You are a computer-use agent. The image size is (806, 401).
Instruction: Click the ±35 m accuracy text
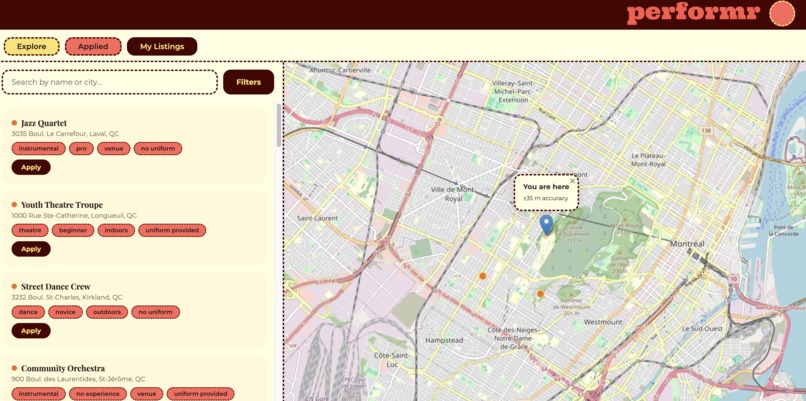pos(545,198)
